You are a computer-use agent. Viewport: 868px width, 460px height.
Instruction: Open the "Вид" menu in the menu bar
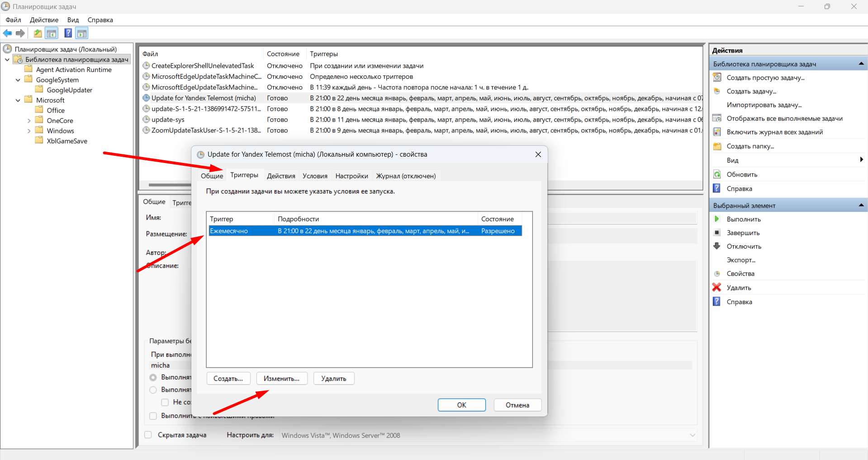click(73, 20)
